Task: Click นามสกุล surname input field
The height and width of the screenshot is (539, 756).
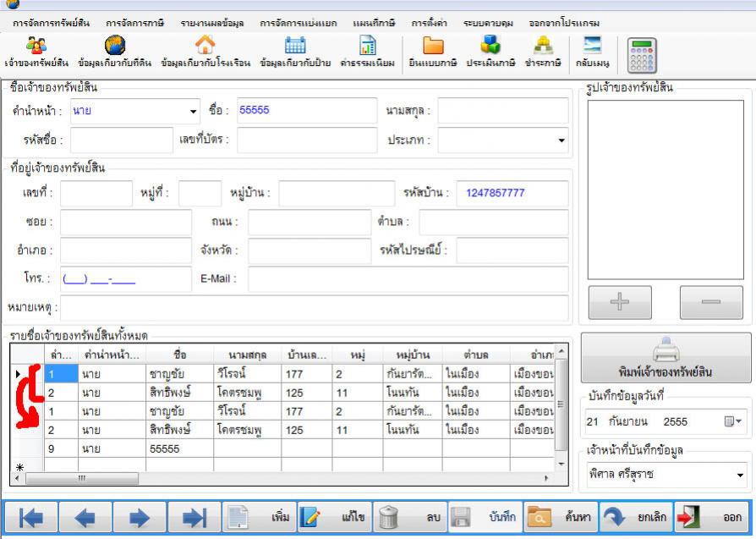Action: 503,111
